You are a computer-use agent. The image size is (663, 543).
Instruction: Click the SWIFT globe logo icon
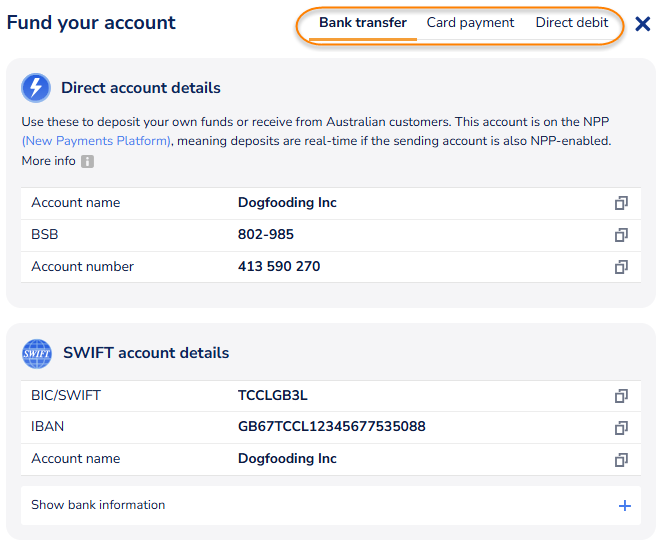(x=36, y=353)
